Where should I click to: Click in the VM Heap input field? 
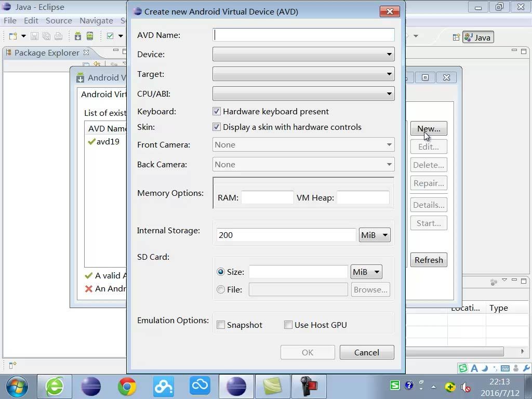[x=363, y=197]
